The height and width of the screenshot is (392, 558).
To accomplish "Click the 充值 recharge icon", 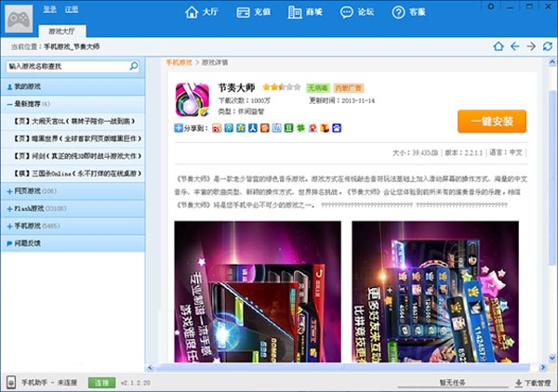I will click(253, 14).
